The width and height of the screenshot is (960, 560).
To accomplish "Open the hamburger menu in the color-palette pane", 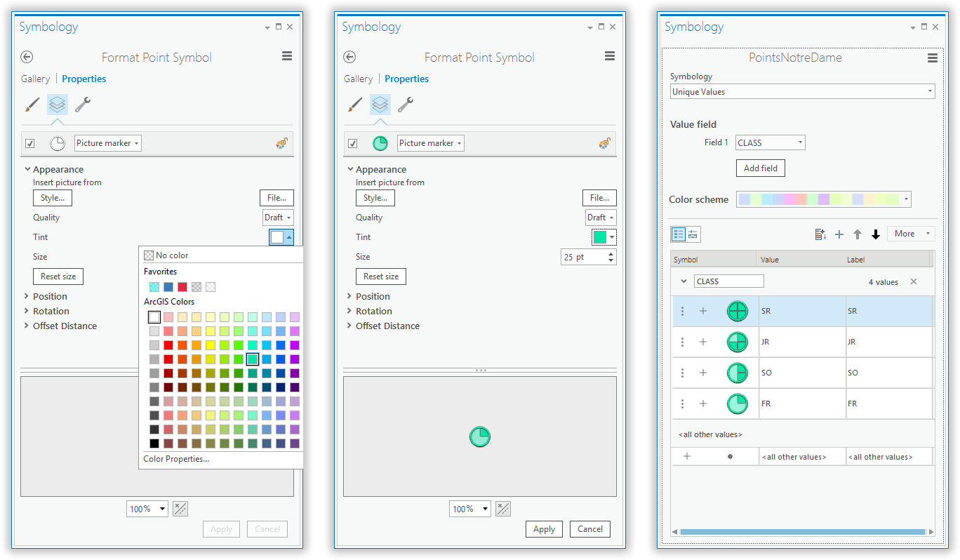I will 287,56.
